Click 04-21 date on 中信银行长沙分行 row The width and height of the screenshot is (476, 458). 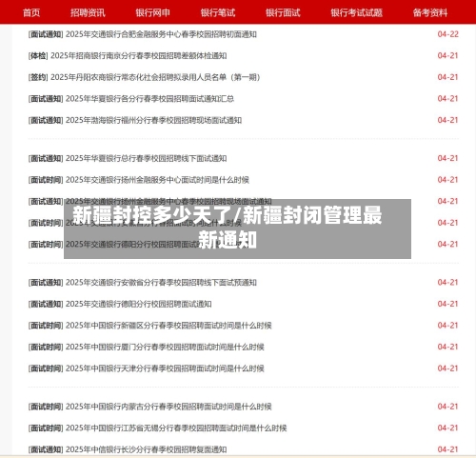click(x=447, y=449)
